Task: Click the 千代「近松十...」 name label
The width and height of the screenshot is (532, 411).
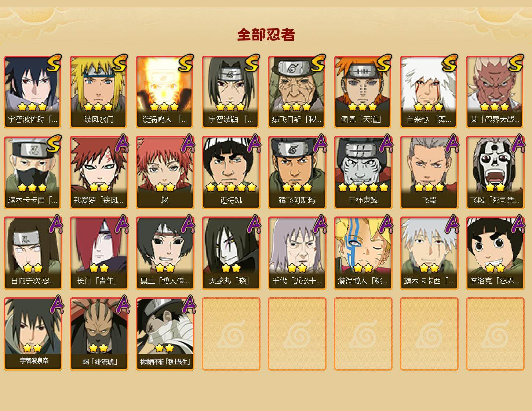Action: [297, 281]
